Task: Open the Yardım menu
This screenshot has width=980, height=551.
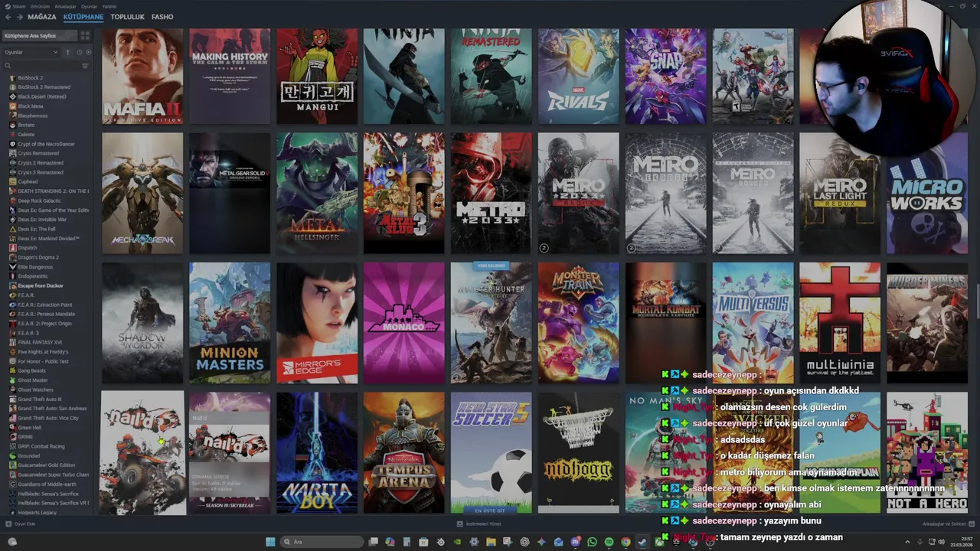Action: [109, 6]
